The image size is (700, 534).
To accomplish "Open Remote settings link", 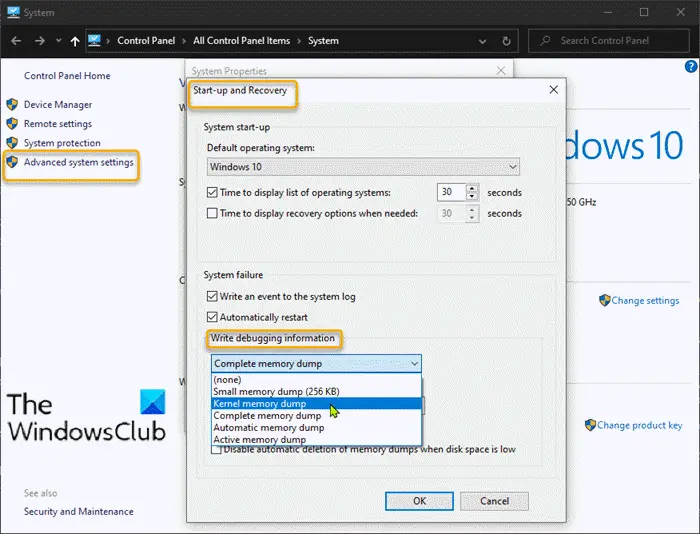I will click(58, 124).
